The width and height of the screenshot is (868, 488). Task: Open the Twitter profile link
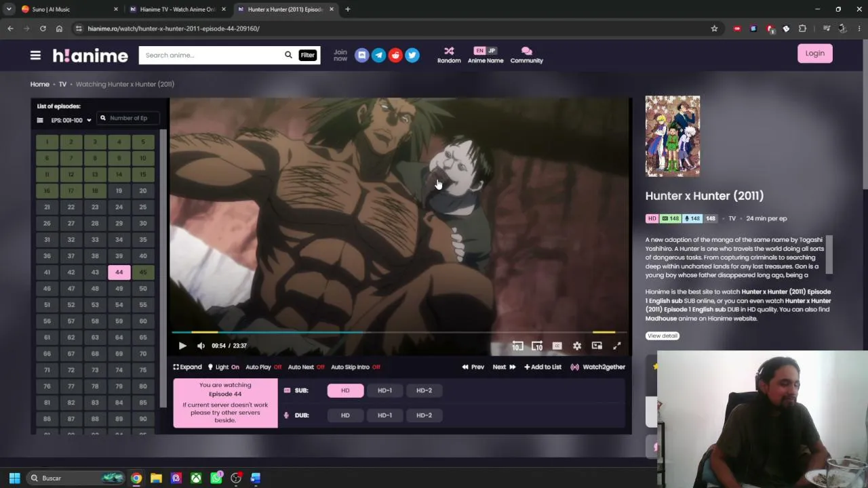(x=412, y=56)
